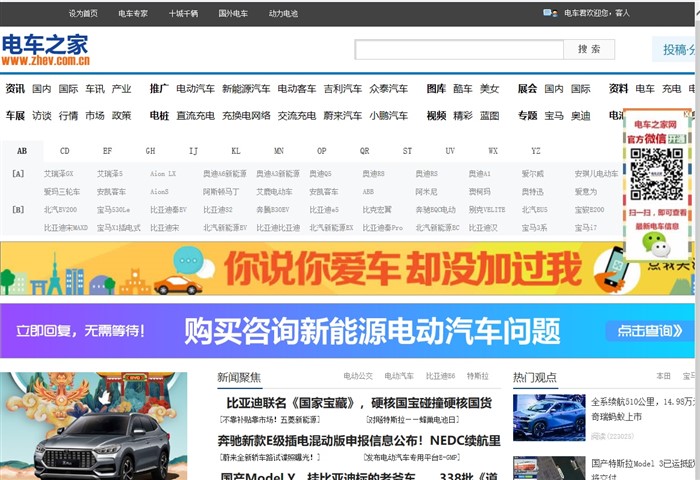Viewport: 700px width, 480px height.
Task: Open headline 比亚迪联名《国家宝藏》
Action: [x=359, y=403]
